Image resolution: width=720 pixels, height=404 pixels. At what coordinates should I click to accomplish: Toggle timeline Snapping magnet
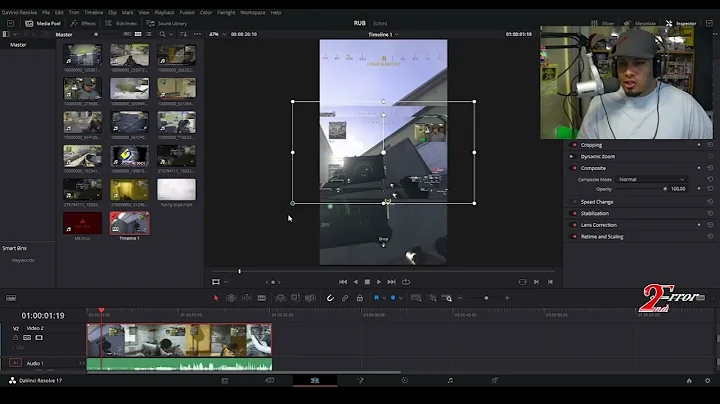coord(330,298)
